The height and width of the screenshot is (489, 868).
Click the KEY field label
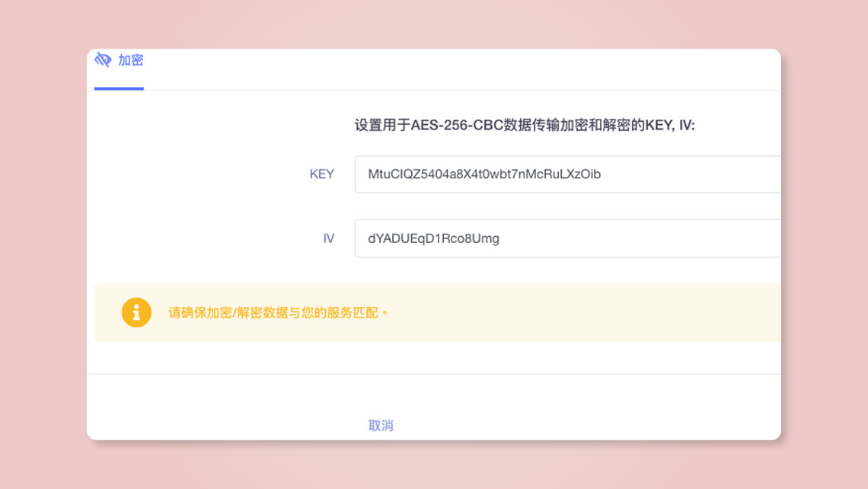point(321,174)
